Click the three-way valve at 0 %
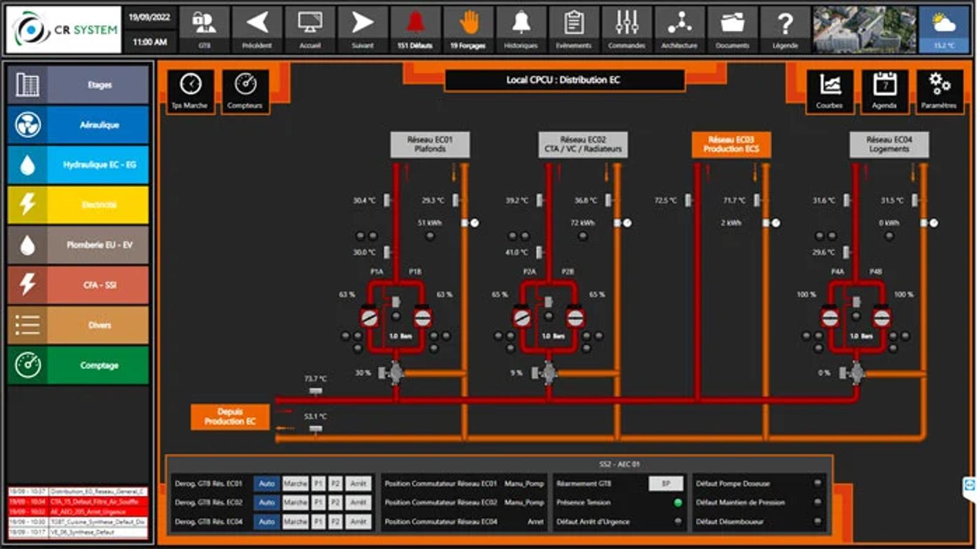This screenshot has height=549, width=980. tap(856, 372)
